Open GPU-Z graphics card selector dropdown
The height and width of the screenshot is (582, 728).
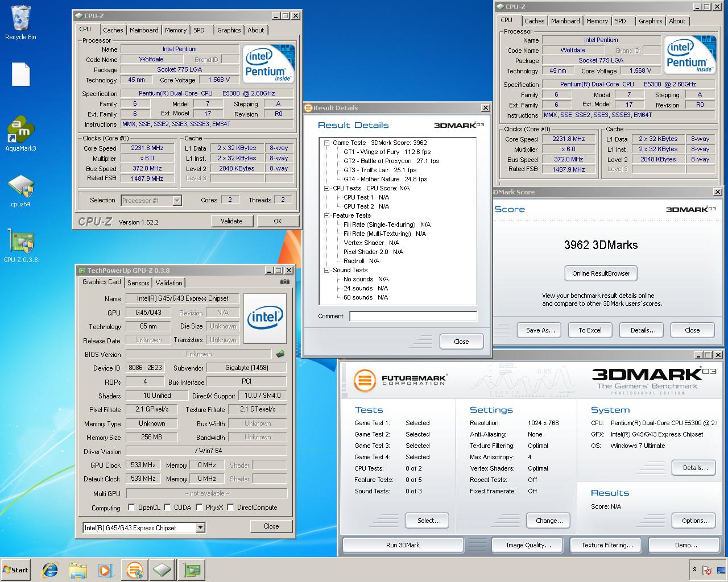200,528
